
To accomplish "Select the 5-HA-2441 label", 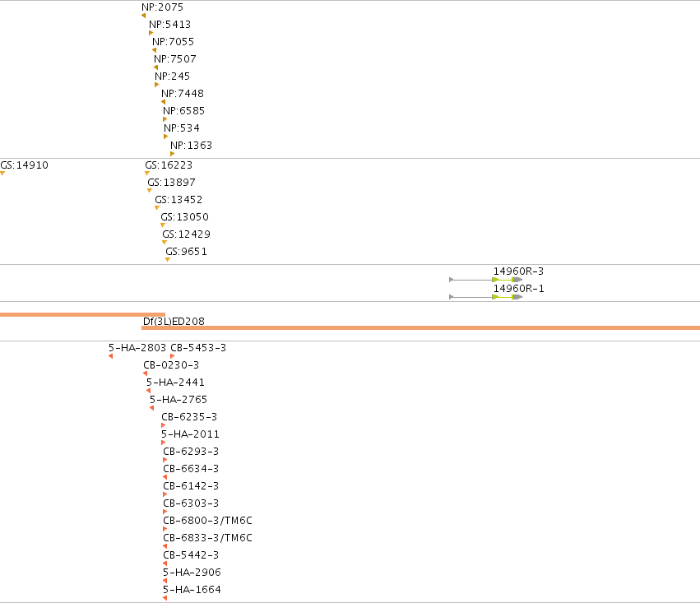I will [x=175, y=383].
